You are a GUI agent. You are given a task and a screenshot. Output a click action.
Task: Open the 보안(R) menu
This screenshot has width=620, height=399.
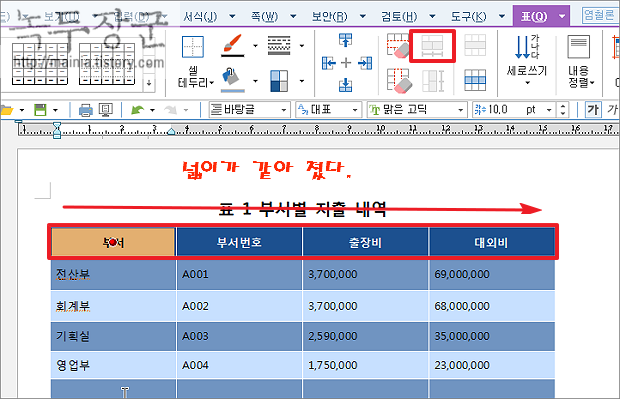pyautogui.click(x=329, y=17)
